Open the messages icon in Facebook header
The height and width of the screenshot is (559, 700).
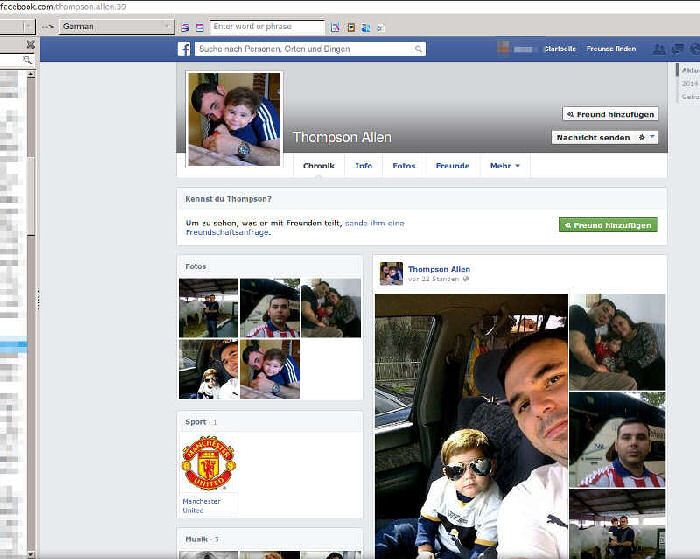click(678, 49)
